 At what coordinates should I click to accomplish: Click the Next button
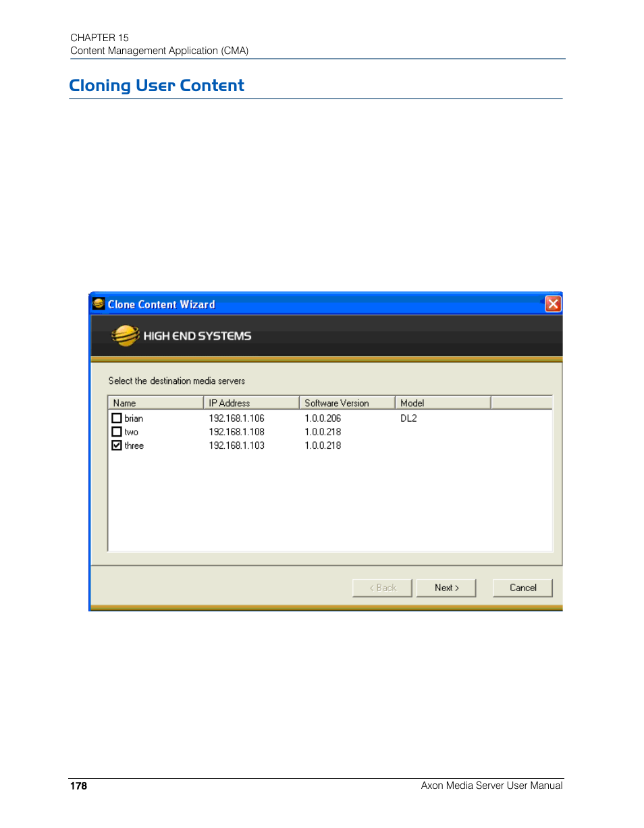coord(446,588)
